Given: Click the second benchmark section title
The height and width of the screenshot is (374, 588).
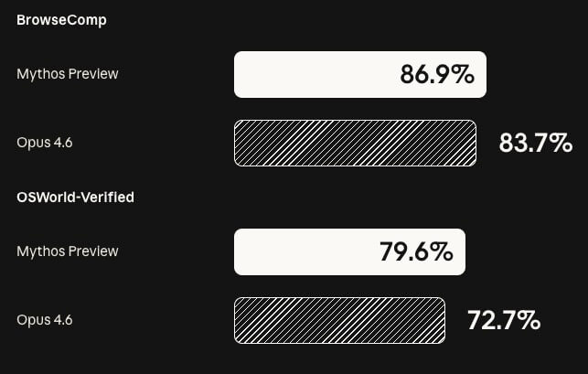Looking at the screenshot, I should click(75, 197).
